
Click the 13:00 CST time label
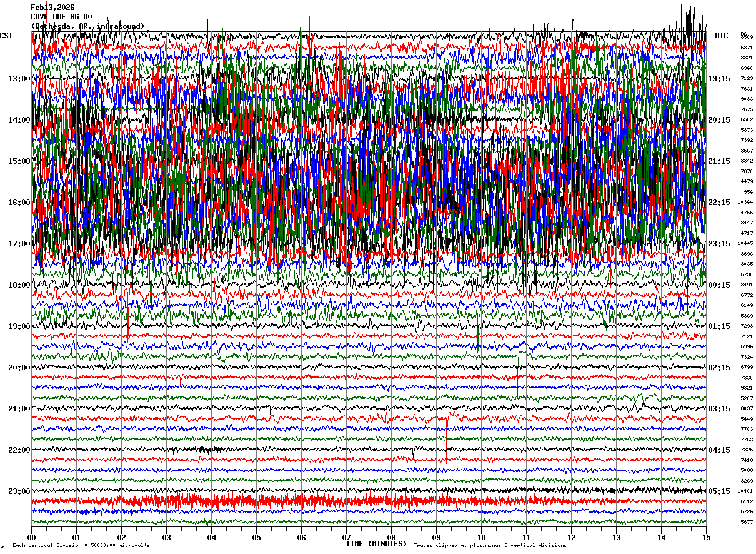[19, 79]
